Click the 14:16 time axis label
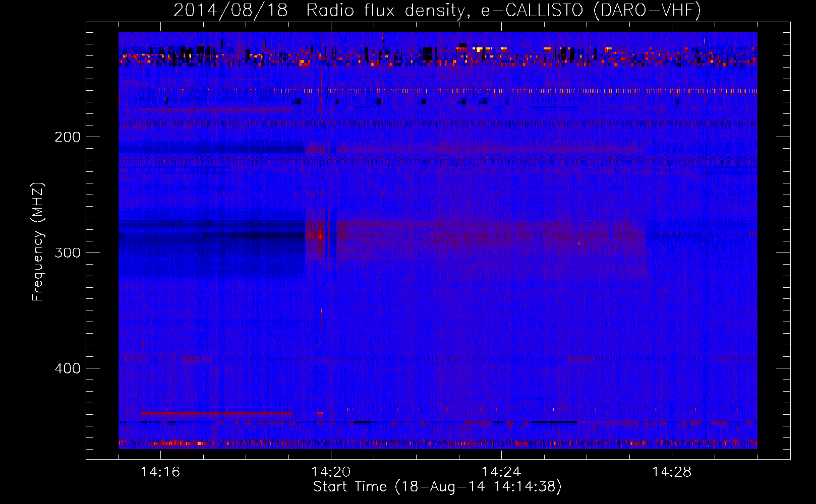 (160, 472)
